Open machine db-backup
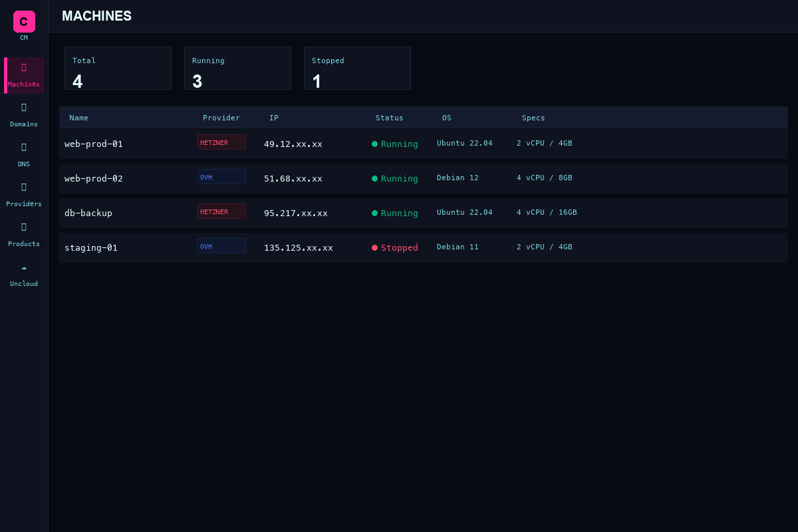The height and width of the screenshot is (532, 798). (424, 213)
